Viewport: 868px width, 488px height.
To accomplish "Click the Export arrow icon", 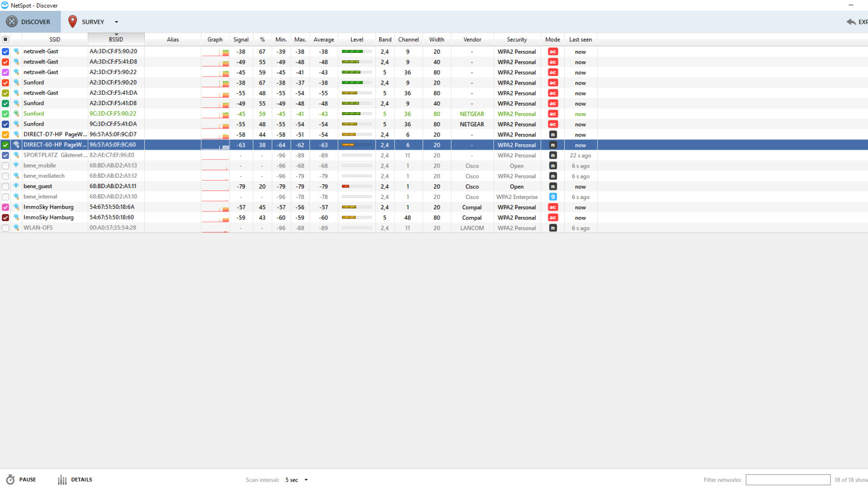I will (x=851, y=22).
